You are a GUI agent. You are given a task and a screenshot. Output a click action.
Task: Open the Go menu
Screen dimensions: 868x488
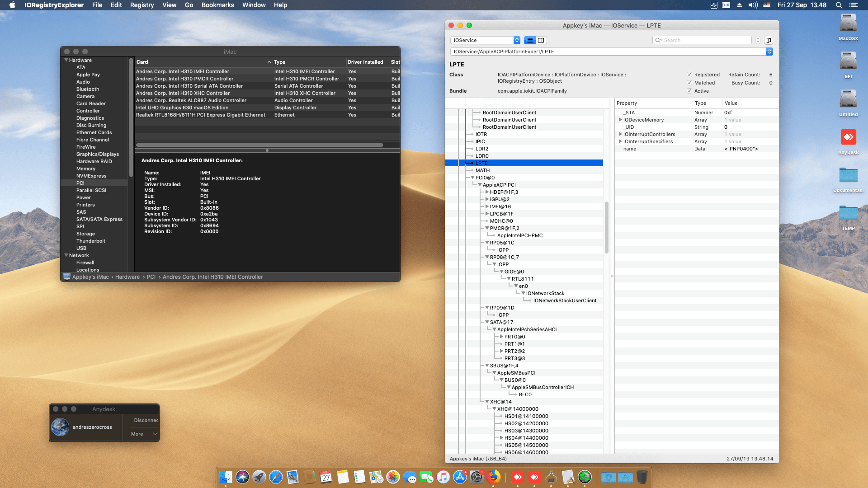(189, 5)
